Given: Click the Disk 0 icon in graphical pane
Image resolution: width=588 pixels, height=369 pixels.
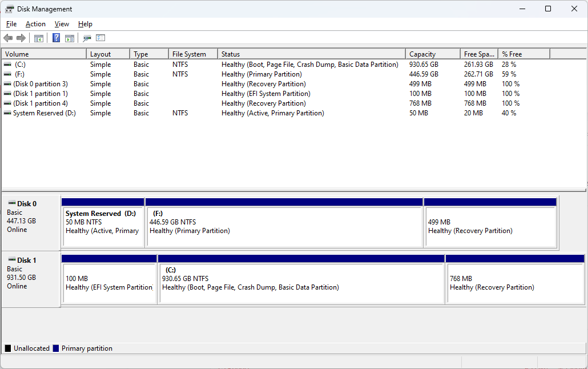Looking at the screenshot, I should [x=12, y=203].
